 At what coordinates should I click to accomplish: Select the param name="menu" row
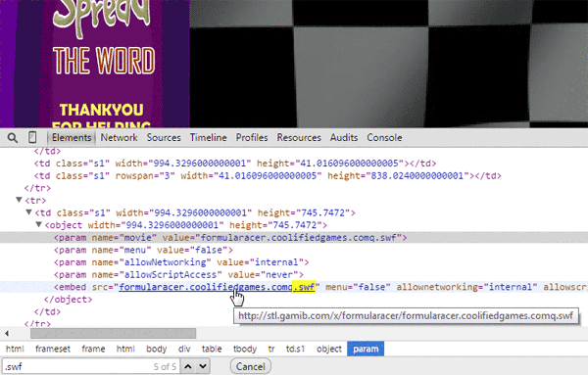(x=143, y=250)
